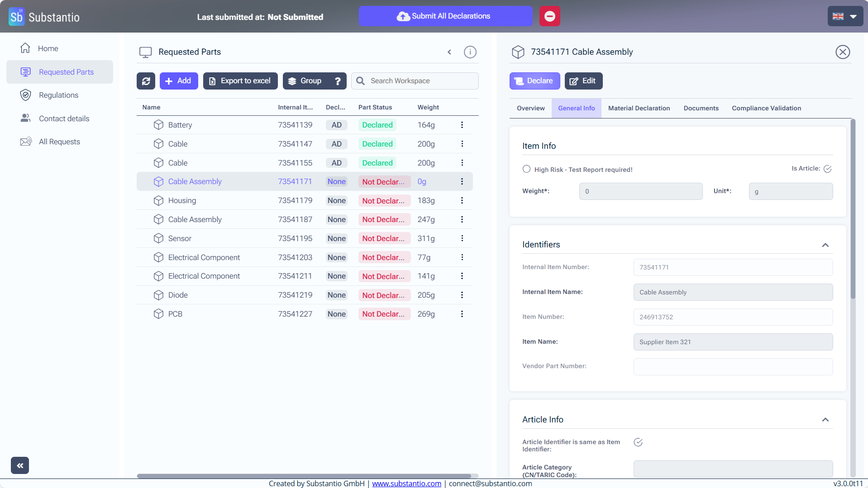Collapse the Identifiers section
Viewport: 868px width, 488px height.
825,245
